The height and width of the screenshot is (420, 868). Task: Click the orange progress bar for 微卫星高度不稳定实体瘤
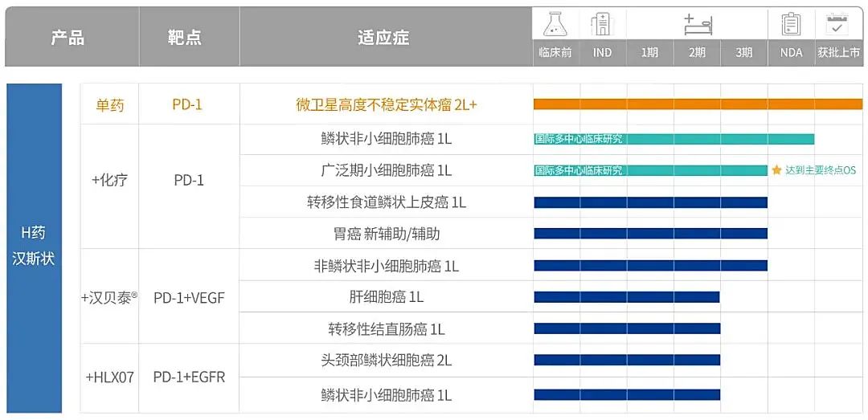point(698,104)
